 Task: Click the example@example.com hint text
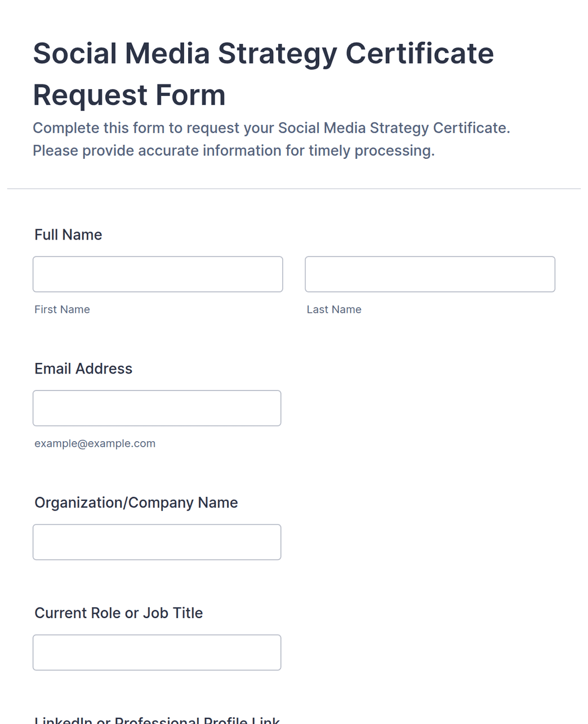click(x=95, y=443)
